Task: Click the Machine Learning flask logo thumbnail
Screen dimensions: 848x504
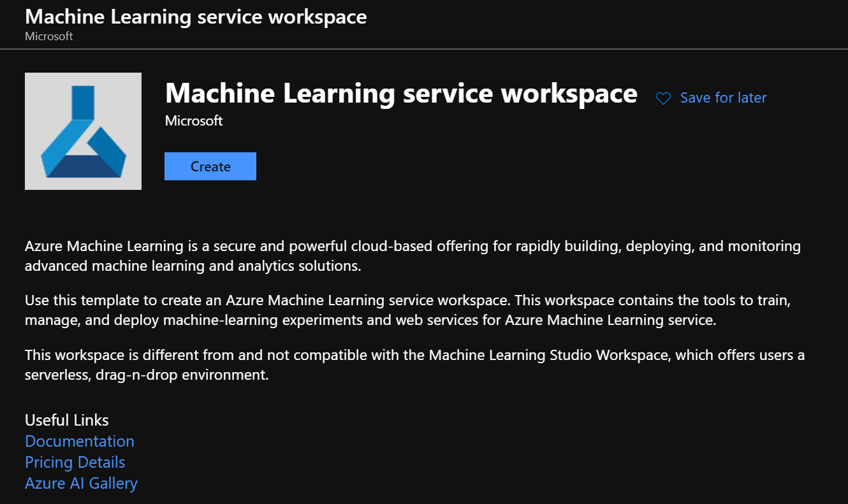Action: click(83, 131)
